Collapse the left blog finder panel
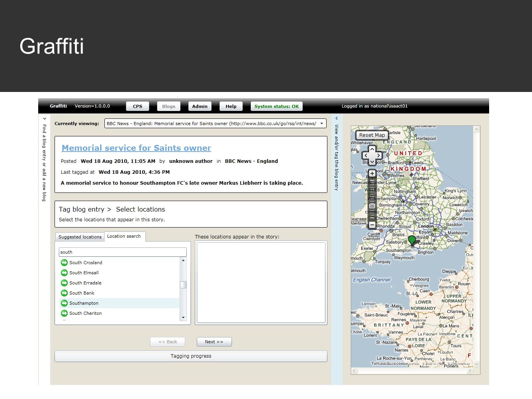The width and height of the screenshot is (532, 399). 44,118
